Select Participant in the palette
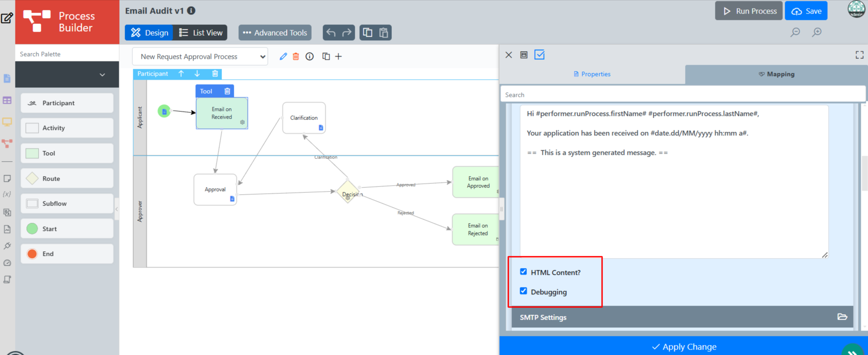The width and height of the screenshot is (868, 355). 67,103
